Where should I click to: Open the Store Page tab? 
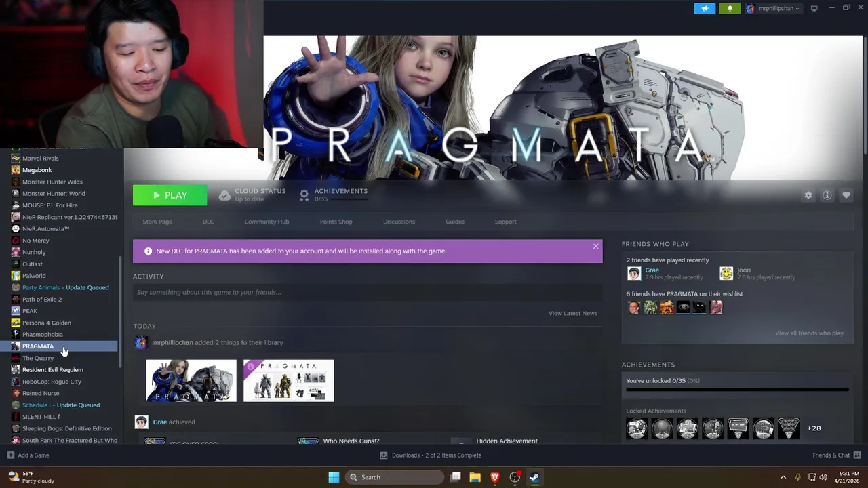coord(157,222)
